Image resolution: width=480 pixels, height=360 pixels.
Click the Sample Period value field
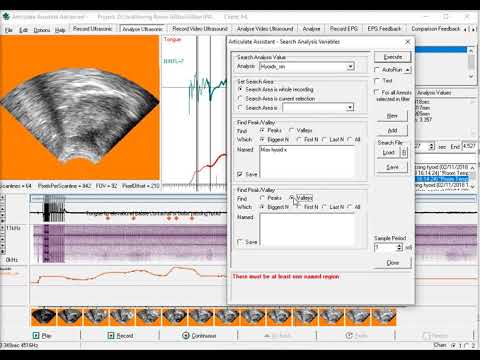(x=385, y=247)
